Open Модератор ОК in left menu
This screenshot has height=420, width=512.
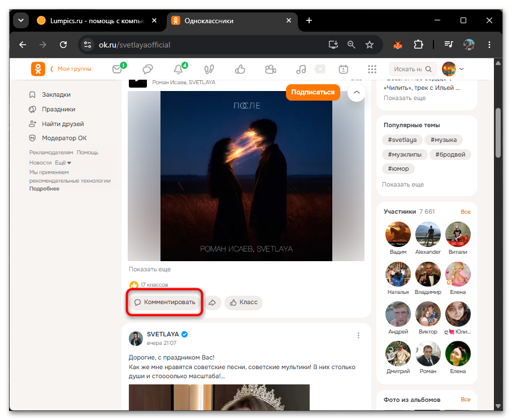click(58, 138)
